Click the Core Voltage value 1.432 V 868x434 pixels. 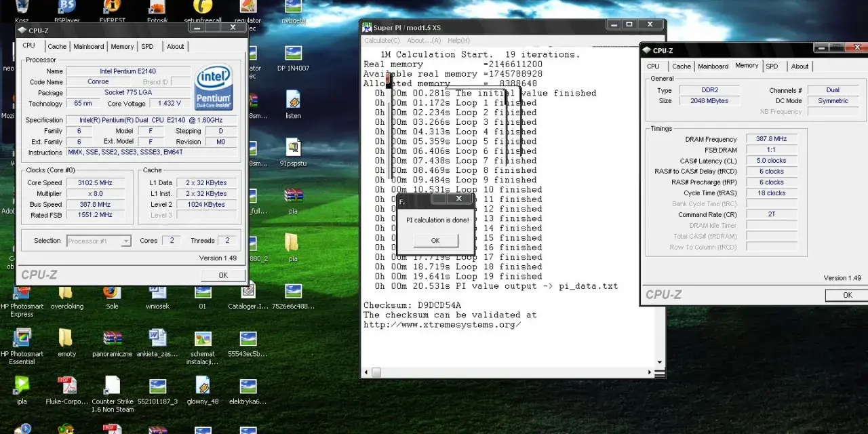pyautogui.click(x=169, y=104)
